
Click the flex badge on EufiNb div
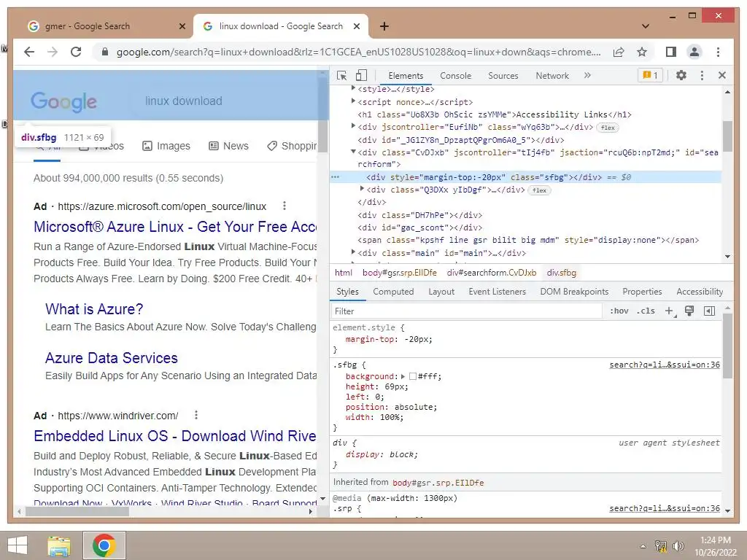(x=608, y=128)
